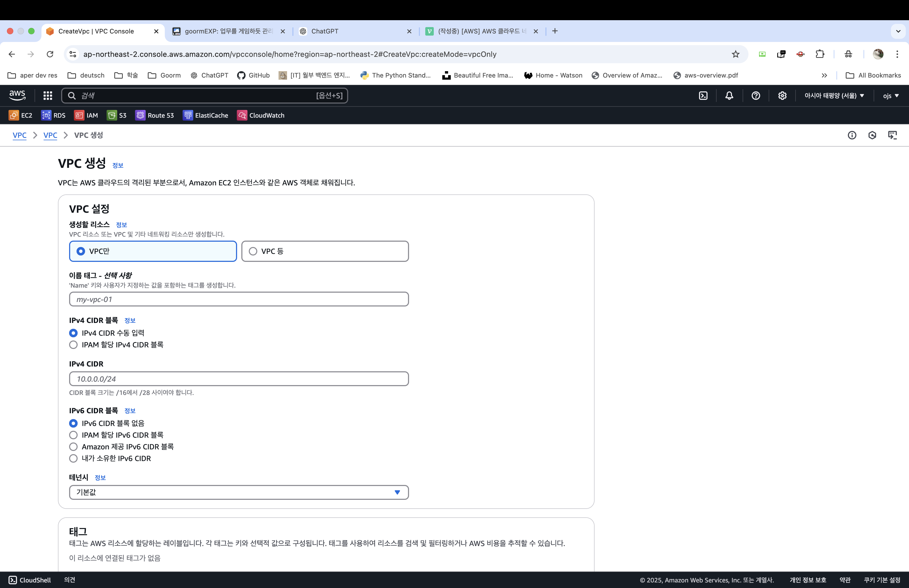Select the 'VPC만' resource option
This screenshot has height=588, width=909.
point(153,251)
